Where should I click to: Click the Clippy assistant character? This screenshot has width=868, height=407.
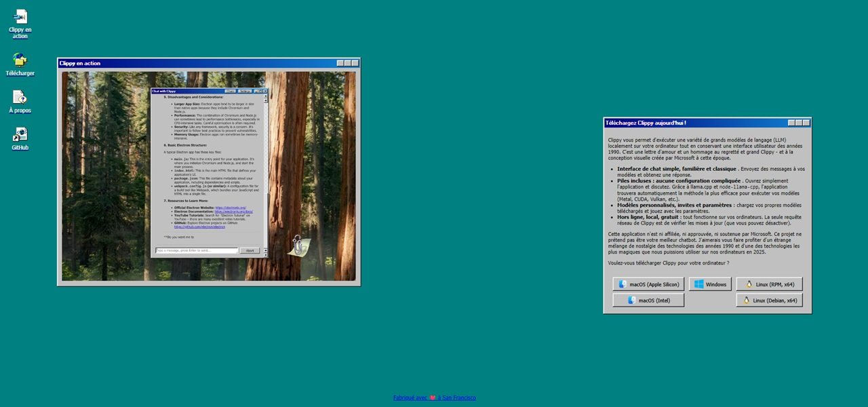point(298,244)
